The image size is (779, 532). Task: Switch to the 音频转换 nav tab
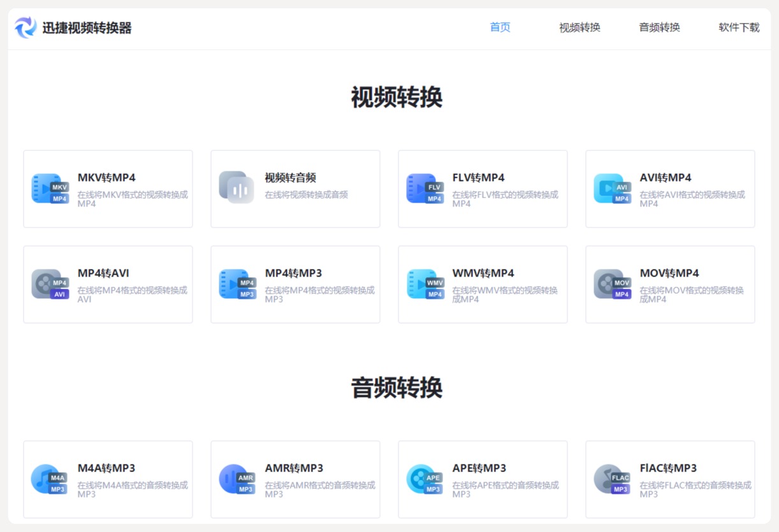pyautogui.click(x=659, y=27)
